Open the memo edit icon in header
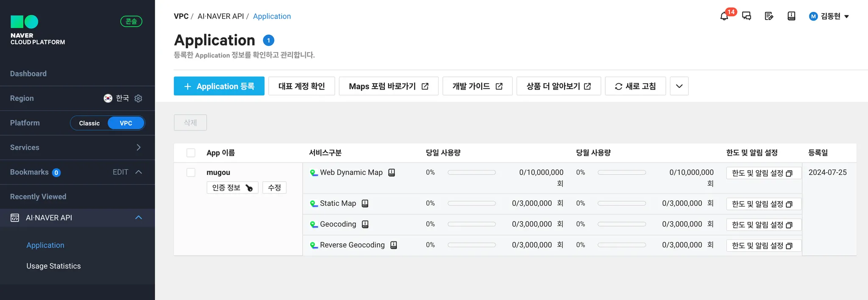This screenshot has height=300, width=868. coord(769,16)
